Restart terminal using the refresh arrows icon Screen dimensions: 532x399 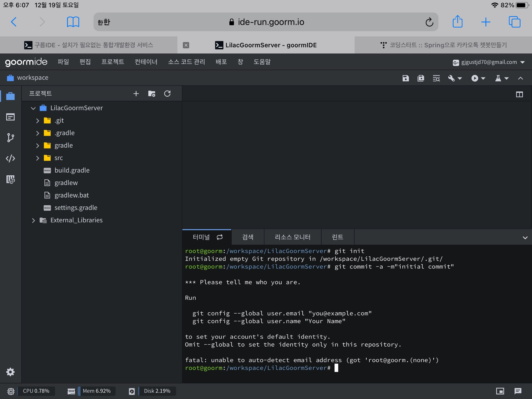(x=220, y=237)
